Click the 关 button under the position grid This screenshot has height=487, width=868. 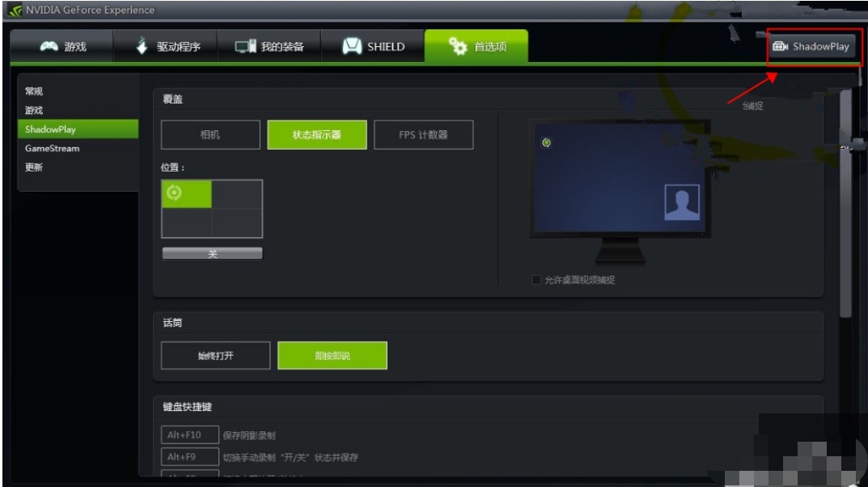point(212,253)
